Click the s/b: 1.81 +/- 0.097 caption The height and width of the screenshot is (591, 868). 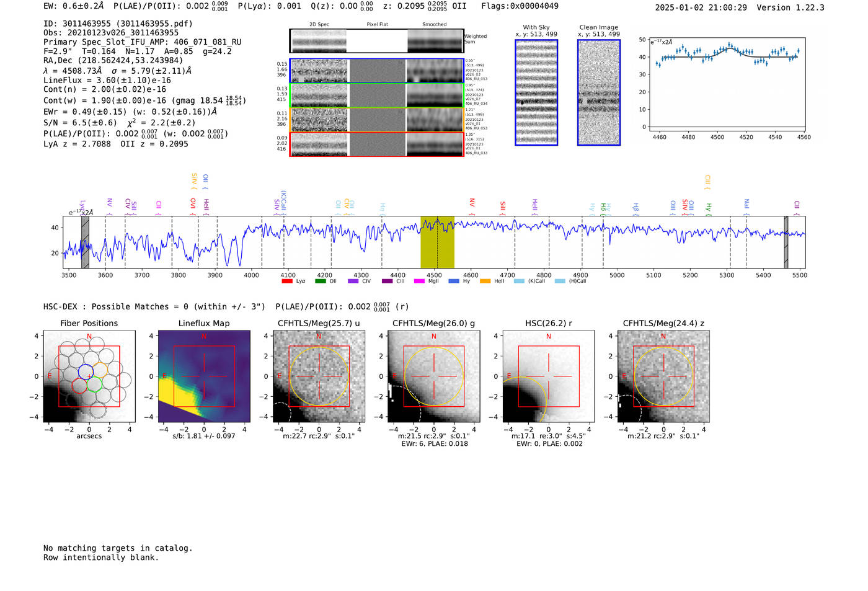click(204, 436)
